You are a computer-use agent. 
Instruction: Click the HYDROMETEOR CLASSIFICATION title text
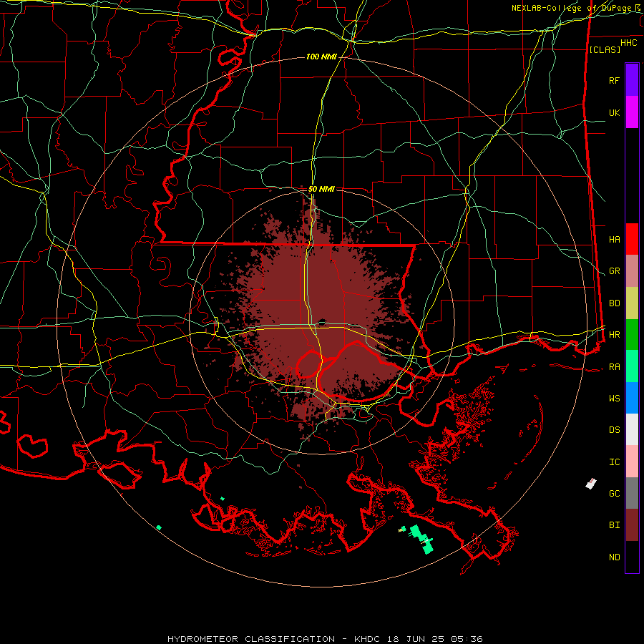click(x=251, y=639)
